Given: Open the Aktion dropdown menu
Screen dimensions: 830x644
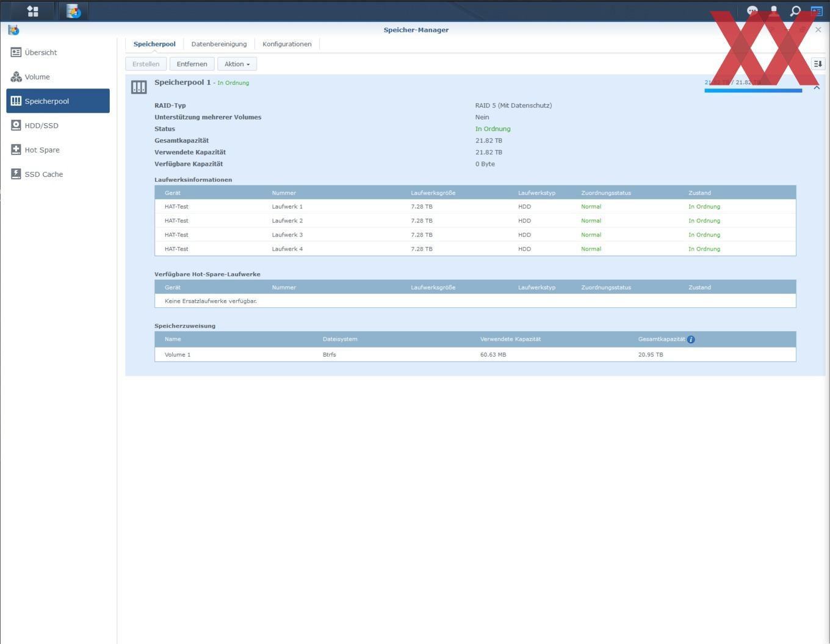Looking at the screenshot, I should [237, 64].
